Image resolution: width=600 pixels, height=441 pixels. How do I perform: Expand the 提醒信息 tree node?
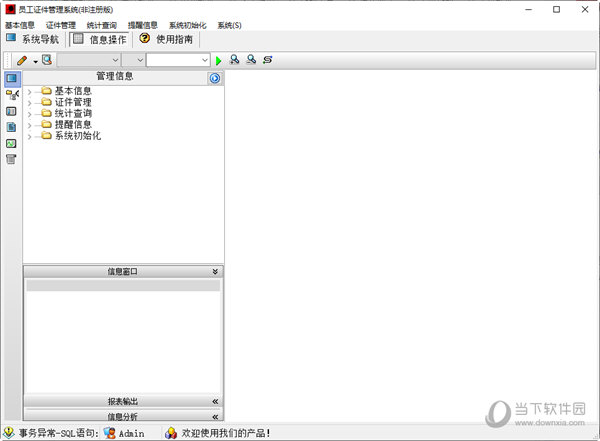pyautogui.click(x=29, y=125)
